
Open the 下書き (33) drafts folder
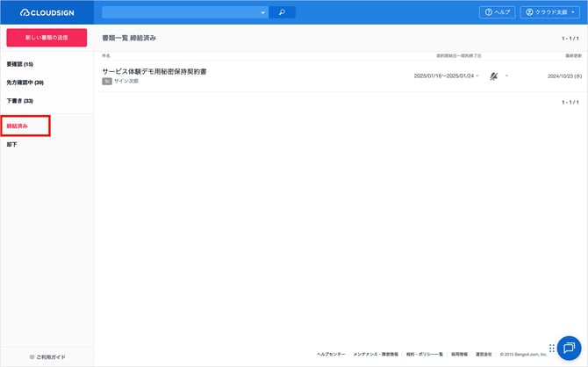pos(20,101)
